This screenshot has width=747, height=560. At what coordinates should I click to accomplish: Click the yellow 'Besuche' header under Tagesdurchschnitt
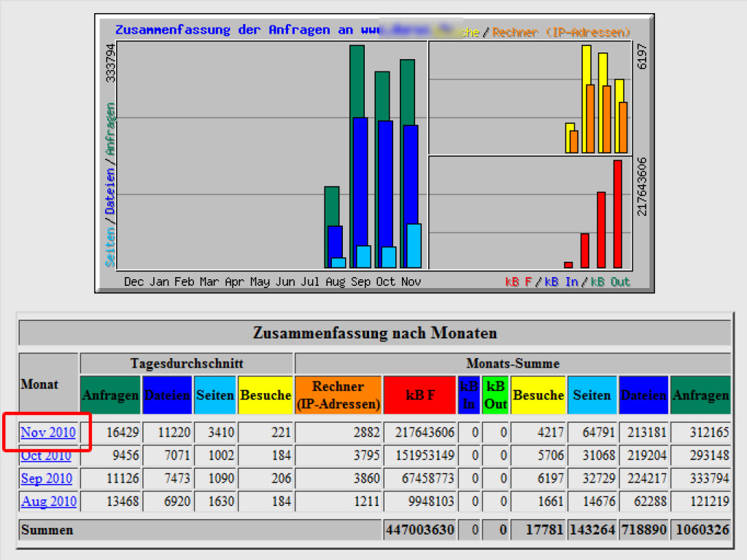[266, 395]
